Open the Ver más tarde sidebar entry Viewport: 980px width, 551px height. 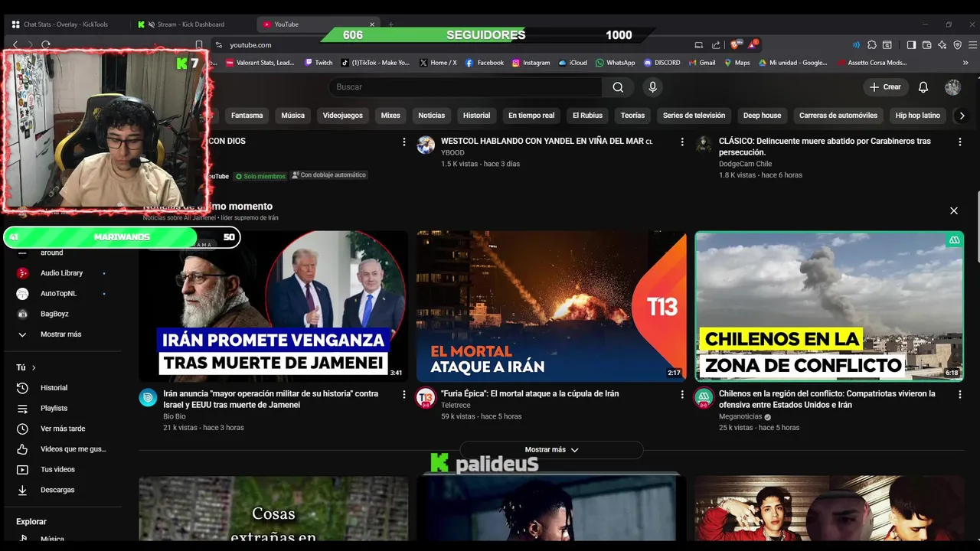click(x=63, y=429)
